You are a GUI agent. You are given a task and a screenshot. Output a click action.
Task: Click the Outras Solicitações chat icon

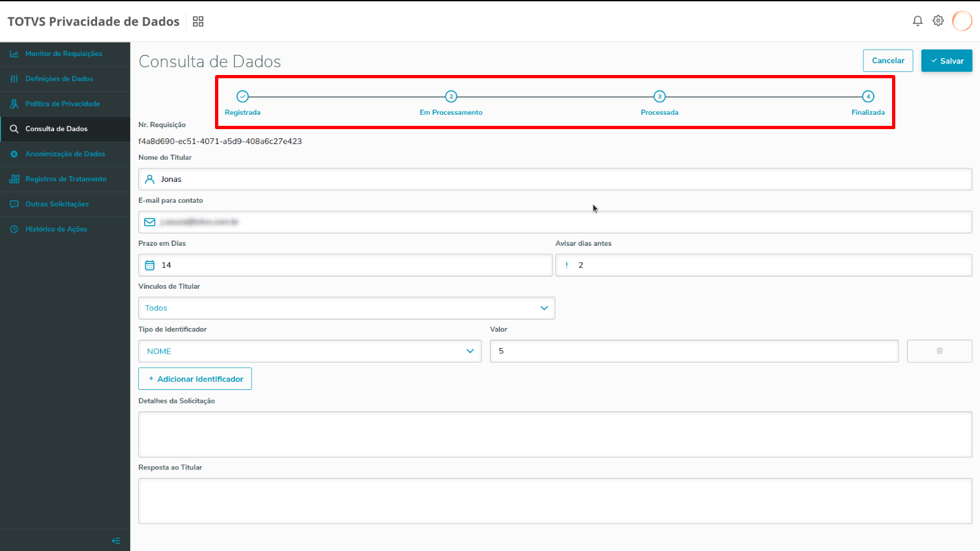click(14, 204)
